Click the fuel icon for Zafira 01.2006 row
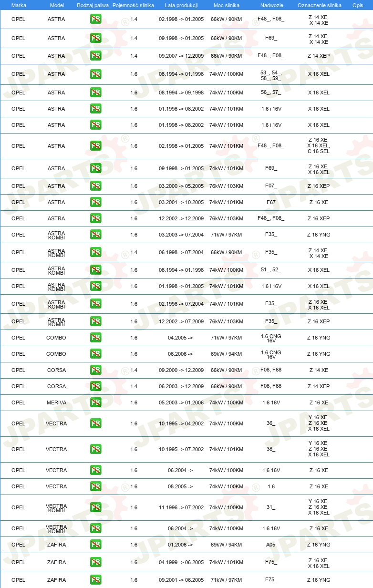The width and height of the screenshot is (373, 588). 95,545
